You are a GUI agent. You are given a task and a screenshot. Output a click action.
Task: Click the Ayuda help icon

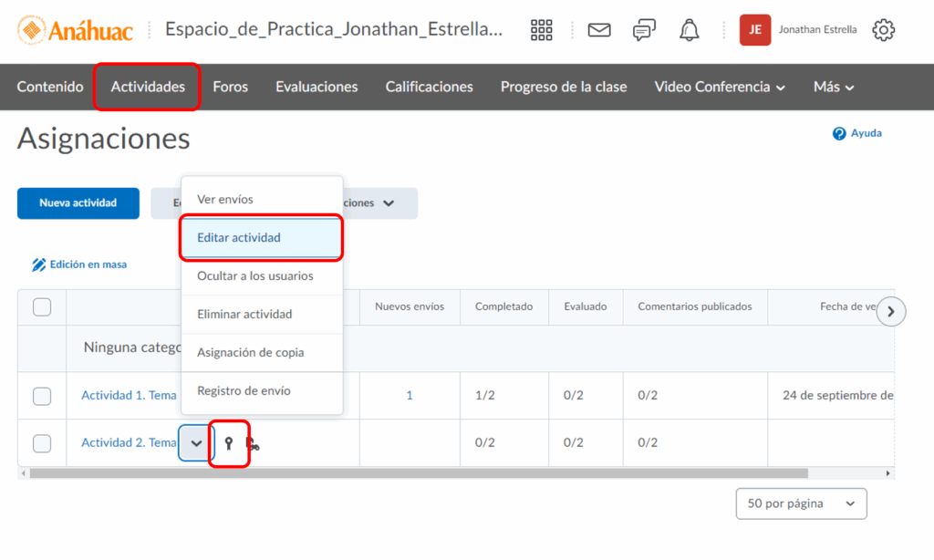(839, 133)
